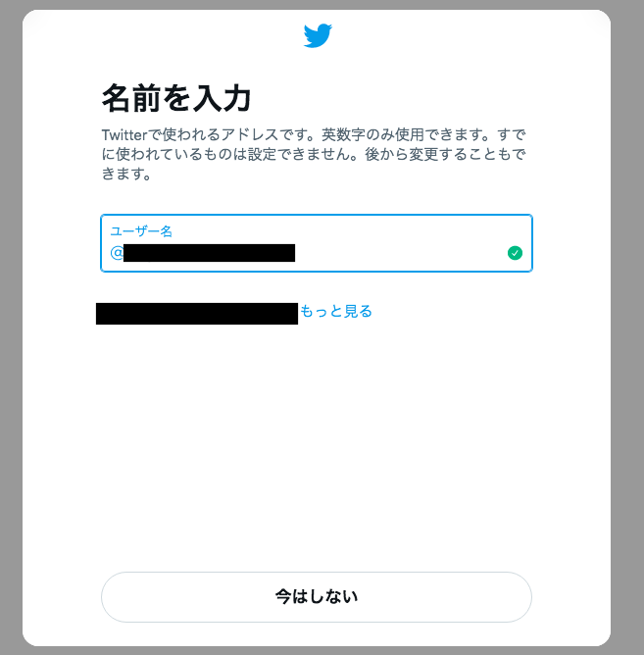Click the blue Twitter bird logo
644x655 pixels.
click(318, 36)
